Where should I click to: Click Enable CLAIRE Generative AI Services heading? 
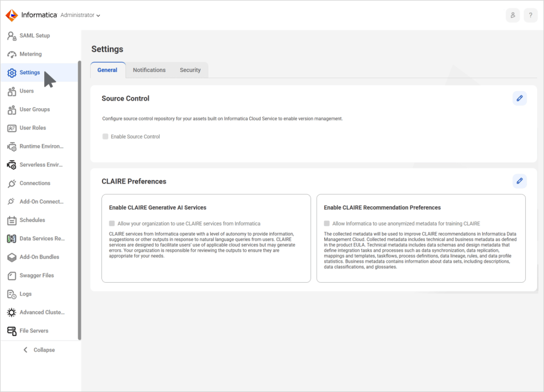pyautogui.click(x=158, y=207)
